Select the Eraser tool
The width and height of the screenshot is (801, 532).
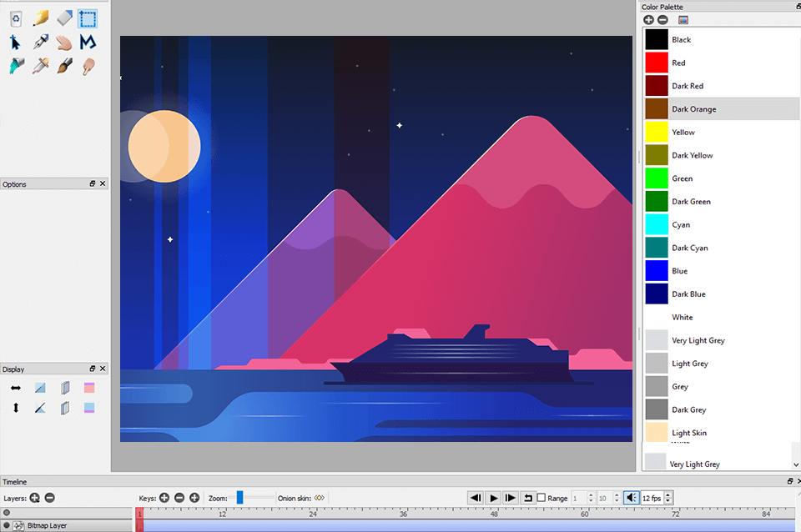tap(64, 18)
